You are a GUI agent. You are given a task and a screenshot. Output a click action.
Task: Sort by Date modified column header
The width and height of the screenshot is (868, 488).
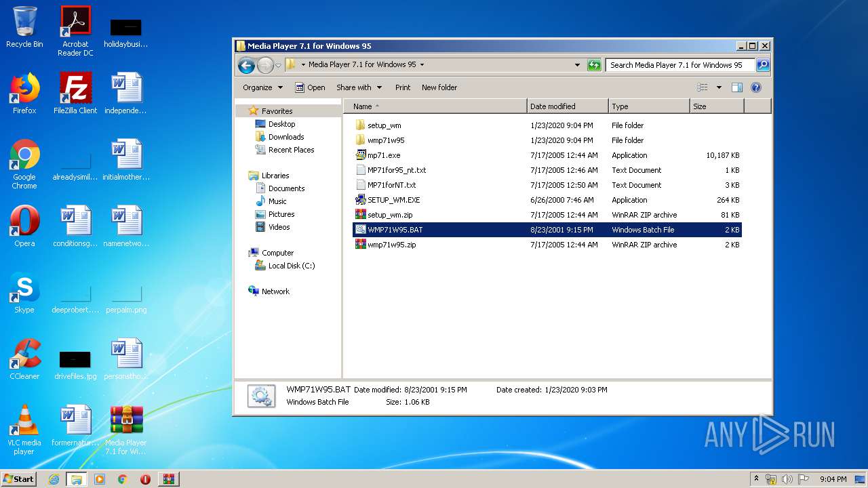pyautogui.click(x=568, y=106)
